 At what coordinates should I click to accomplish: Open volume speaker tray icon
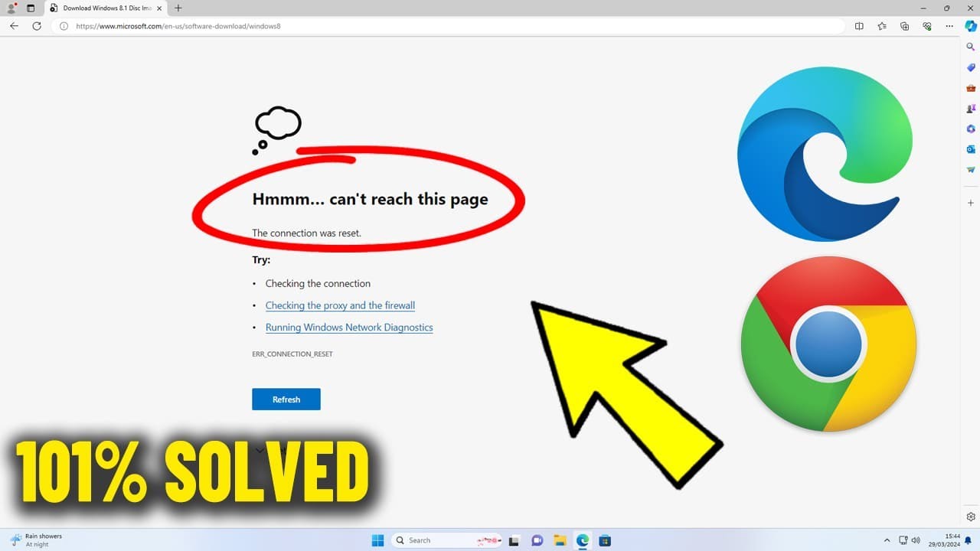[916, 540]
